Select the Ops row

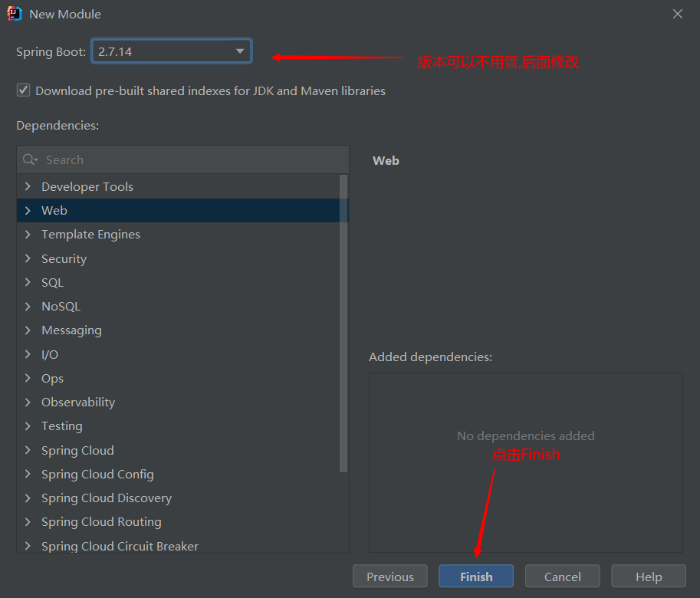[x=178, y=379]
